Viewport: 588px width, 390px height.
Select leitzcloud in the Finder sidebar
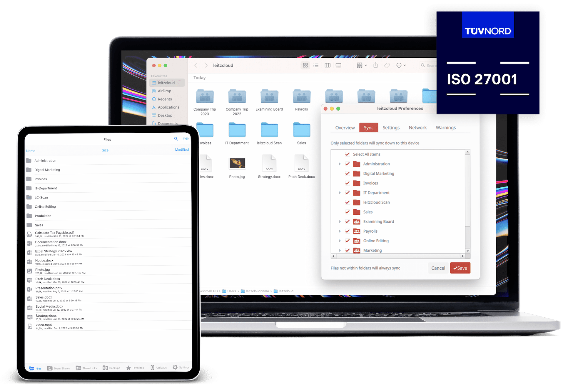pos(167,83)
